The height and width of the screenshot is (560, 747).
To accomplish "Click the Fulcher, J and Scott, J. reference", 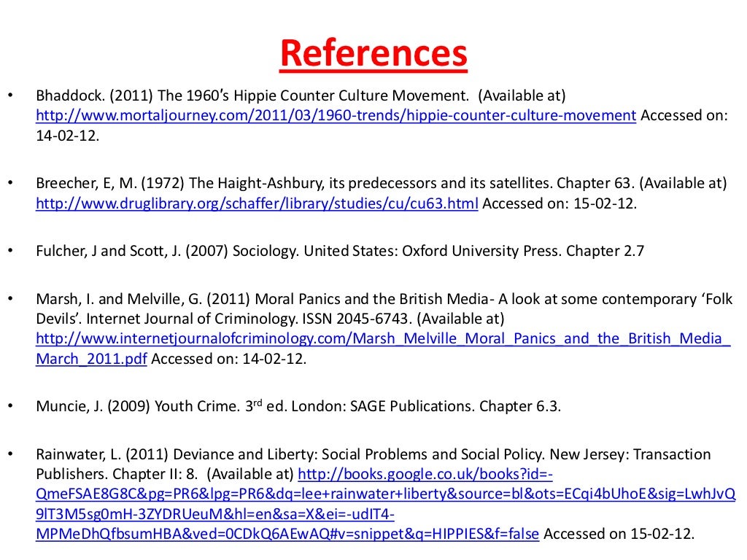I will 340,251.
